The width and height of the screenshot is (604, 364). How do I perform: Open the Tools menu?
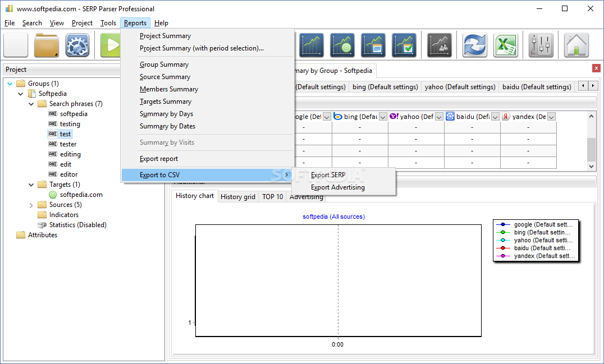pos(108,23)
